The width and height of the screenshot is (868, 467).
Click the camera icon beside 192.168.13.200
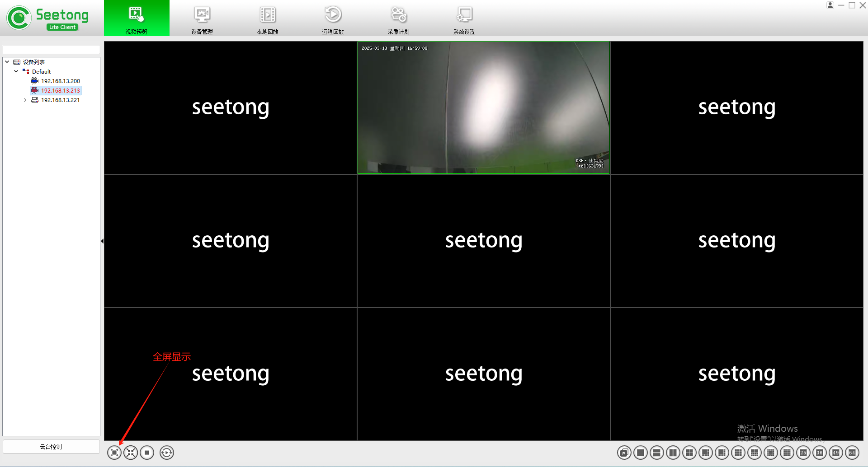35,81
